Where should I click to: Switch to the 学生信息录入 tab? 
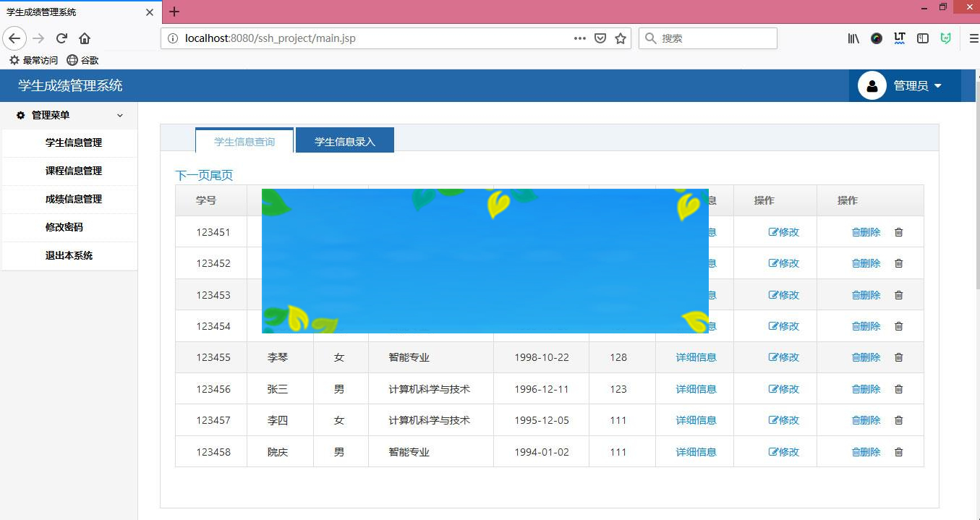(345, 140)
